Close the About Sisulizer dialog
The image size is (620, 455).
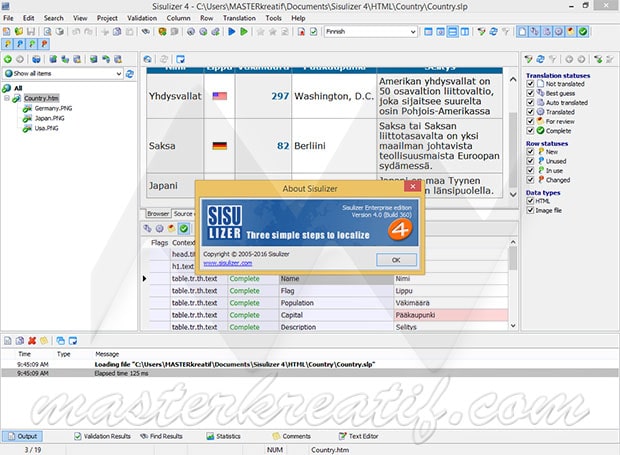[x=413, y=187]
